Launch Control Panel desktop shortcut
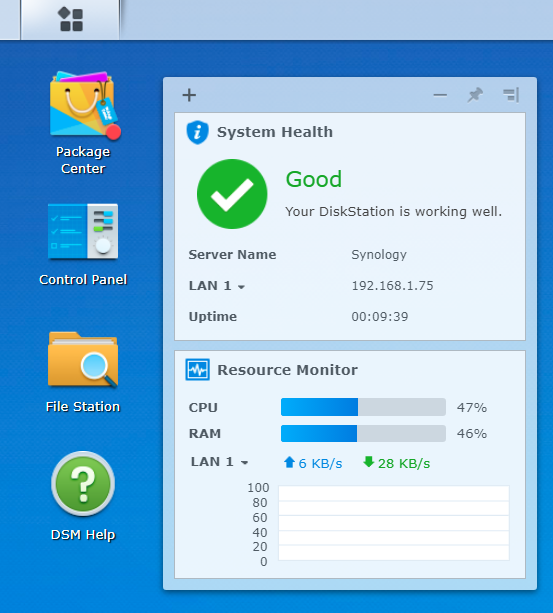 click(x=83, y=245)
